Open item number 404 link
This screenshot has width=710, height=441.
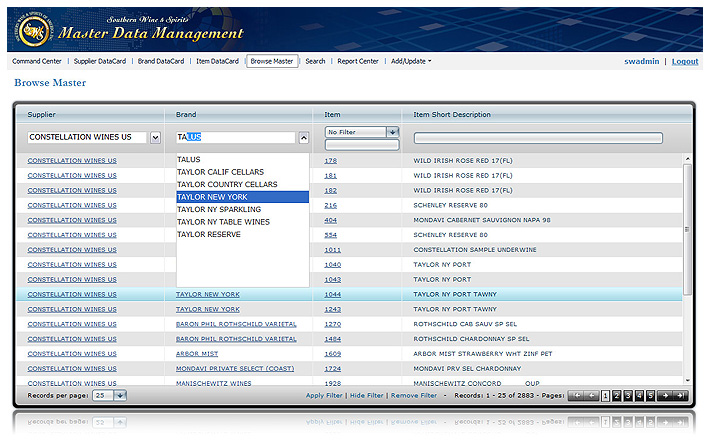pyautogui.click(x=331, y=220)
